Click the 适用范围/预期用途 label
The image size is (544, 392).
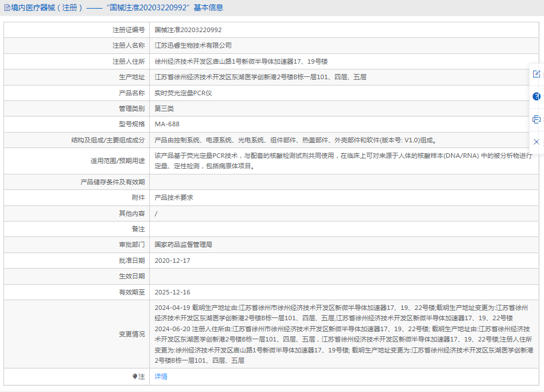pos(118,161)
